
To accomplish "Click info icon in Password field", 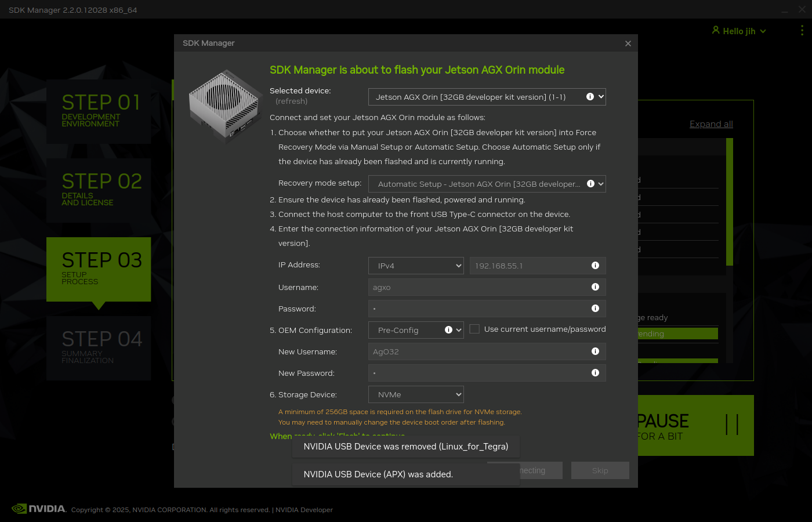I will [595, 309].
